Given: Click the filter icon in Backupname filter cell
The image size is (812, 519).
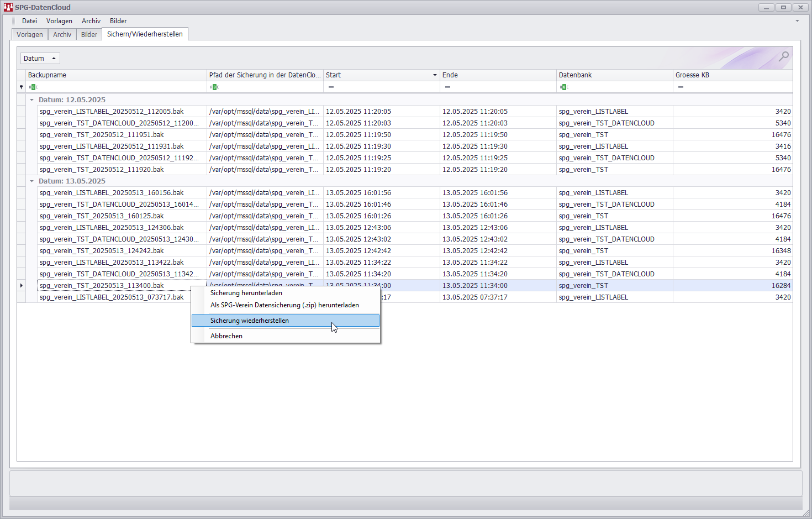Looking at the screenshot, I should click(x=33, y=87).
